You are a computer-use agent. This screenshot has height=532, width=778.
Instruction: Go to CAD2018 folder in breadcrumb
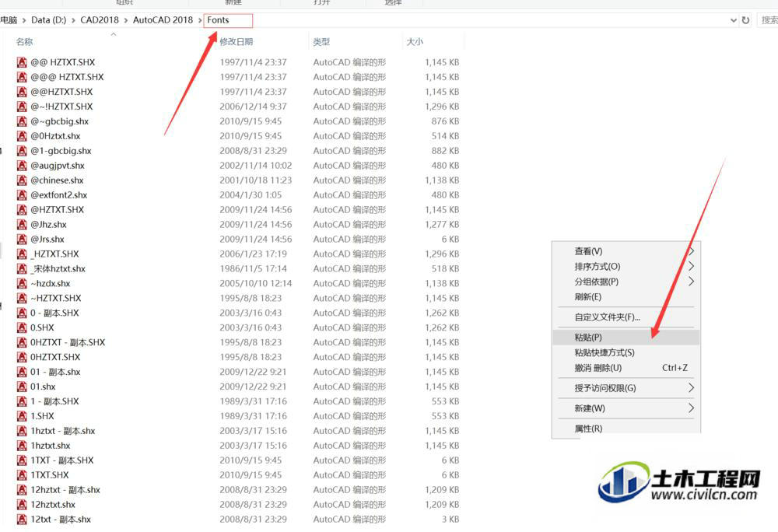tap(100, 20)
